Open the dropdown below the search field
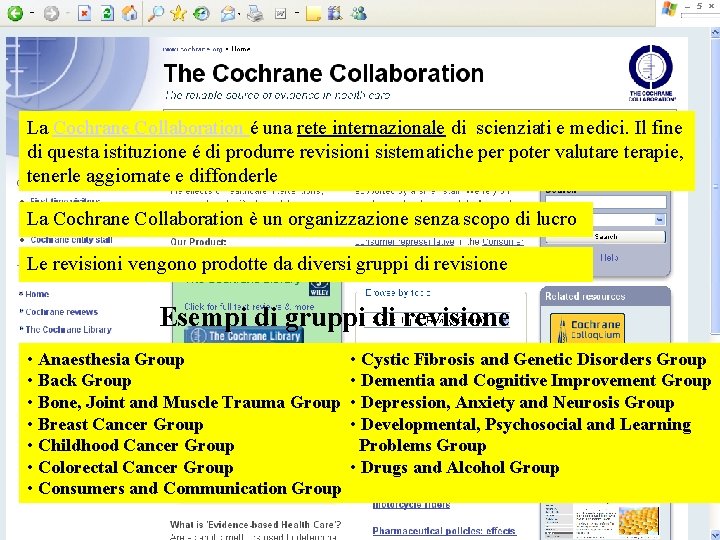This screenshot has height=540, width=720. (659, 219)
